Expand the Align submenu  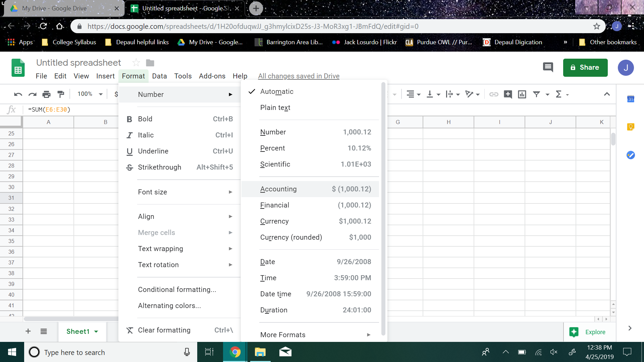(179, 217)
